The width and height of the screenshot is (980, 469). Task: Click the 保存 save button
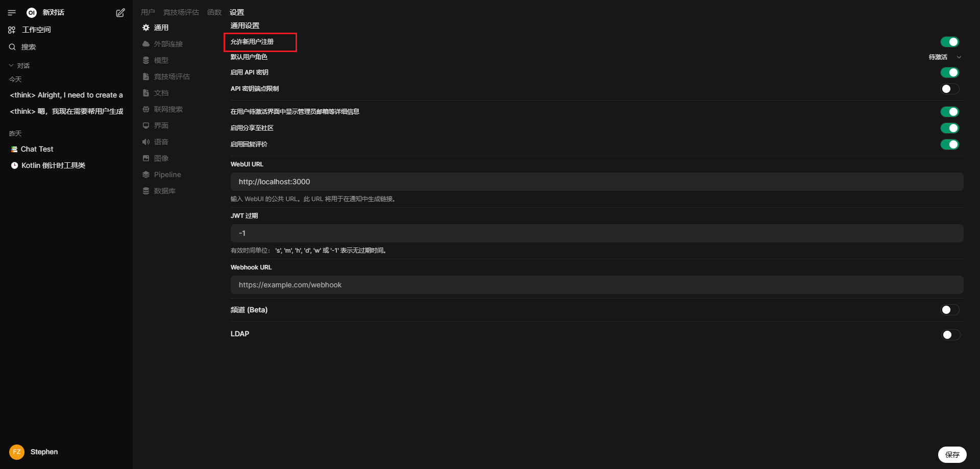tap(952, 454)
